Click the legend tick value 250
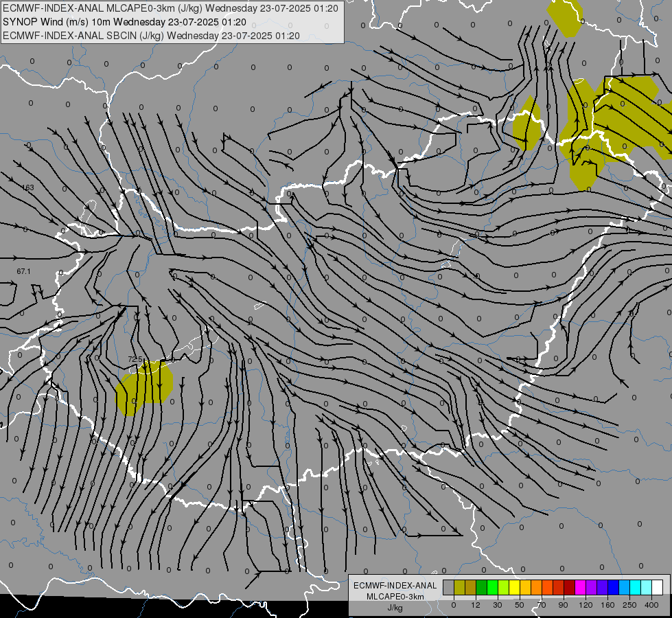 (629, 605)
